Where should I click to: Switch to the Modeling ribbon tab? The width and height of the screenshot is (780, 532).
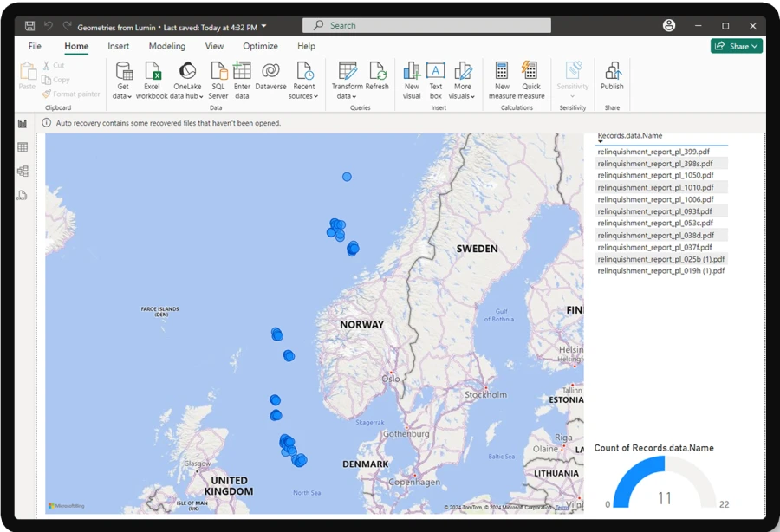pyautogui.click(x=166, y=46)
